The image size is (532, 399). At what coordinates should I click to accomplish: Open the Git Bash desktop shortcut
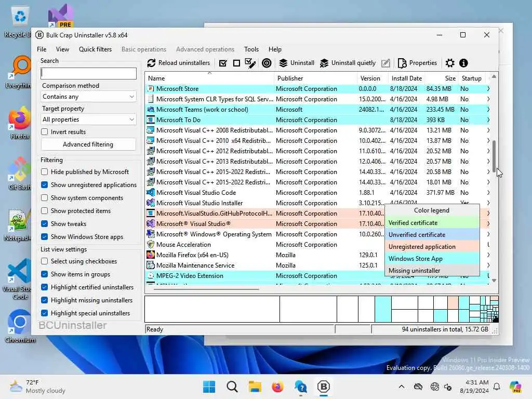click(x=19, y=174)
